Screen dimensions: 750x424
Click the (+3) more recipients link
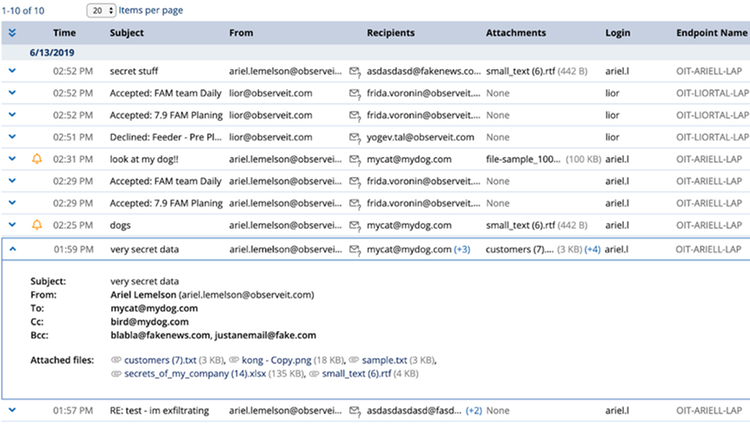(x=462, y=249)
